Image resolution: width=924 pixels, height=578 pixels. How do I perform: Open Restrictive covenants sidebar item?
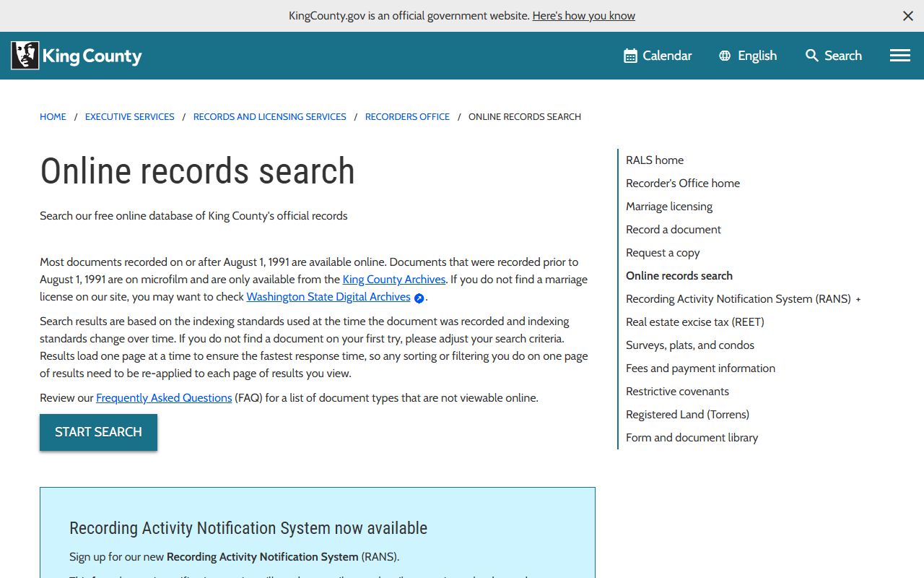677,392
